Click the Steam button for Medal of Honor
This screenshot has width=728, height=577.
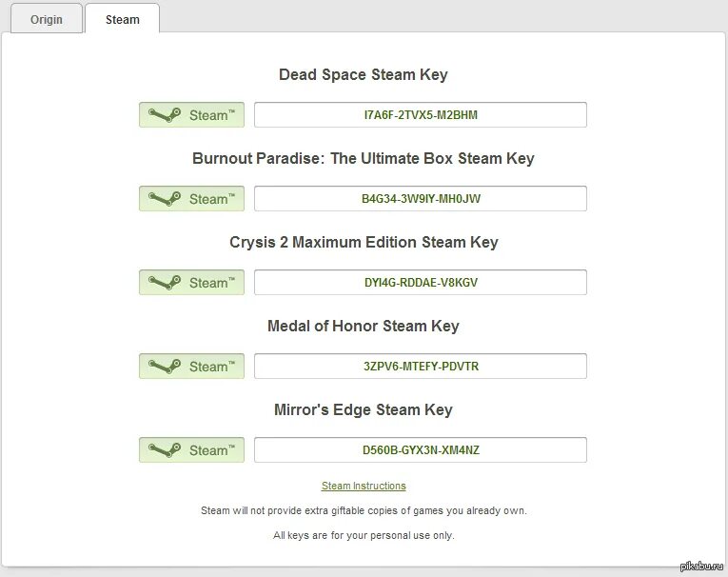191,366
